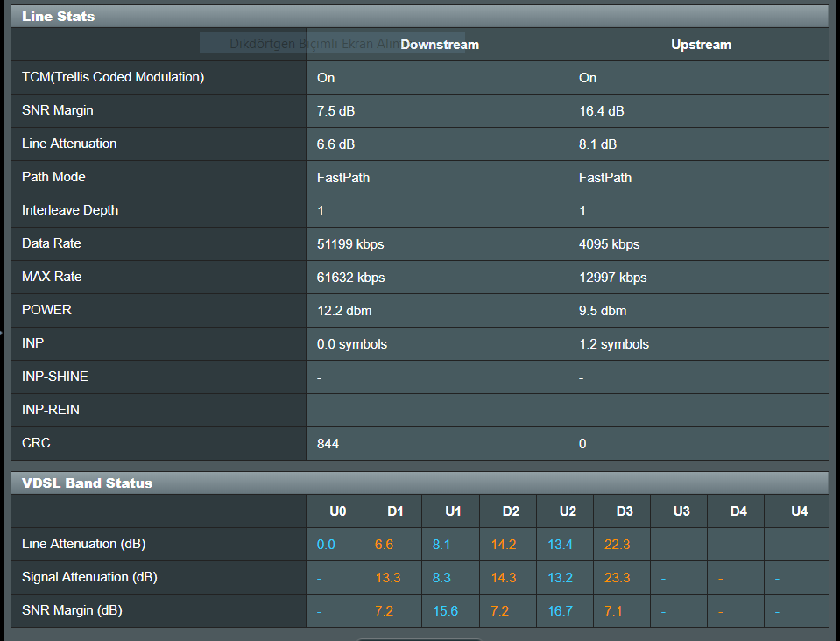Select the downstream FastPath value
The width and height of the screenshot is (840, 641).
pyautogui.click(x=343, y=177)
